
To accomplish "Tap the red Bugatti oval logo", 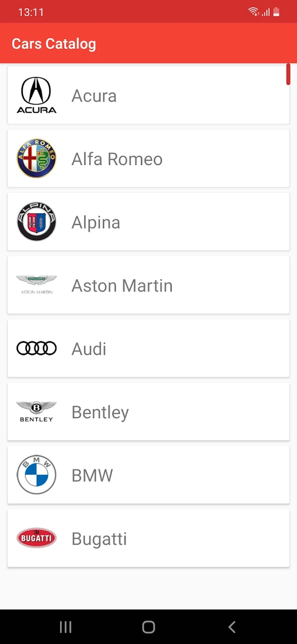I will (37, 538).
